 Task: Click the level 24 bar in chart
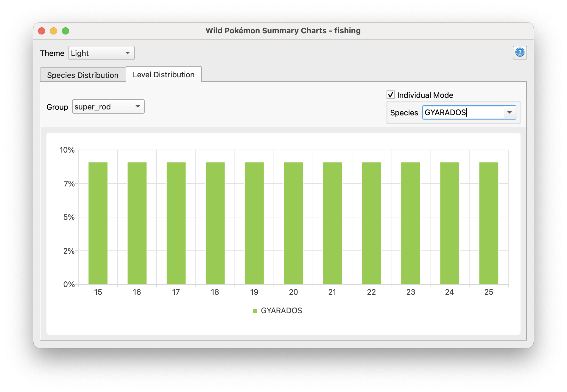click(450, 223)
